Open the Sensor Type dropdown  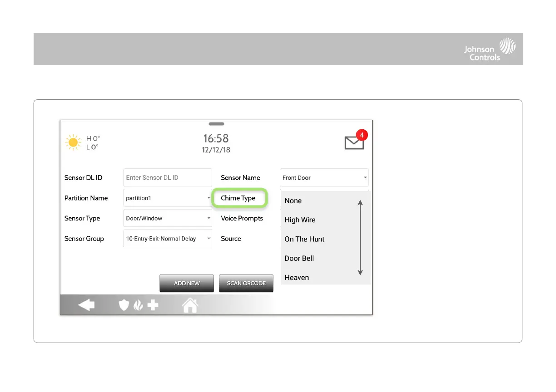pos(167,218)
